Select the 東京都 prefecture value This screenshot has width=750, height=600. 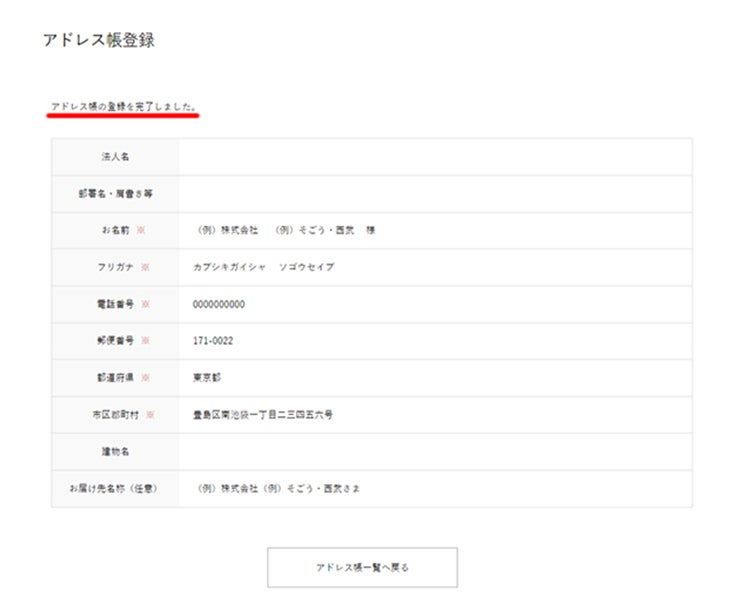coord(207,378)
